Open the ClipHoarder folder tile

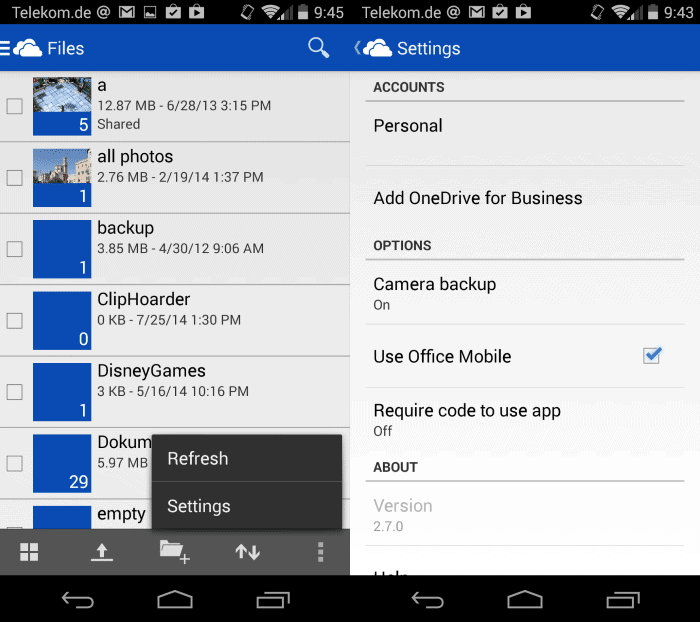pyautogui.click(x=62, y=321)
